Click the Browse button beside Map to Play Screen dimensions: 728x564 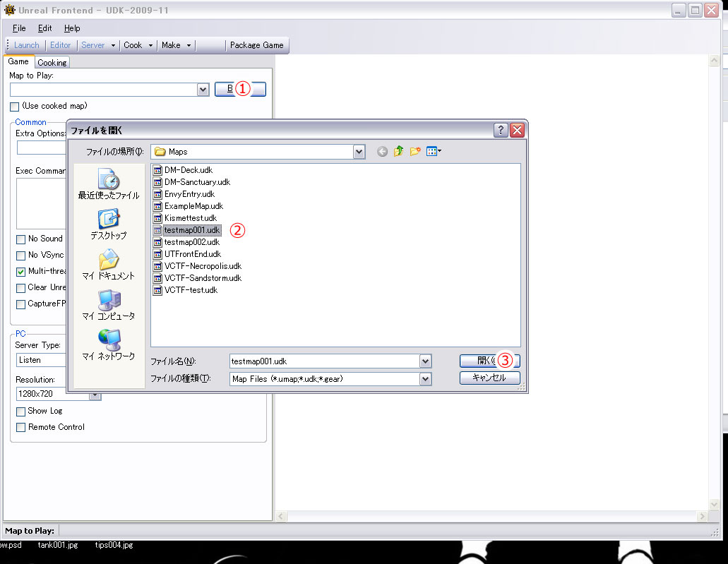[x=240, y=89]
